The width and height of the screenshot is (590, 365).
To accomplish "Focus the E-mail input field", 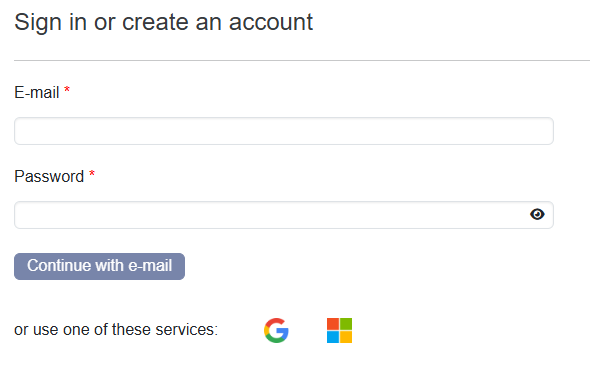I will click(284, 131).
